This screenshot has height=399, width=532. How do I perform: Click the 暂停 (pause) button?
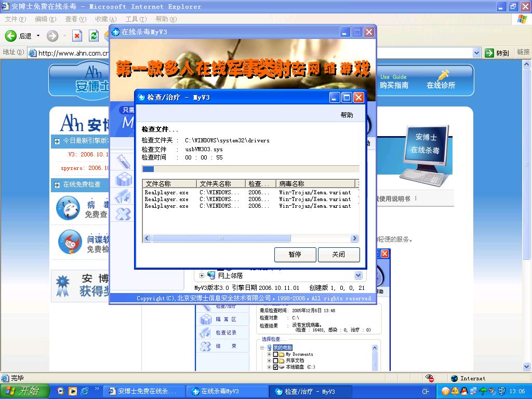coord(295,255)
